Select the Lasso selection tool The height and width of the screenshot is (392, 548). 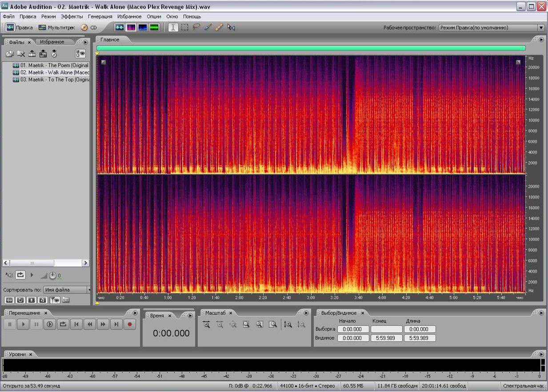(x=196, y=27)
